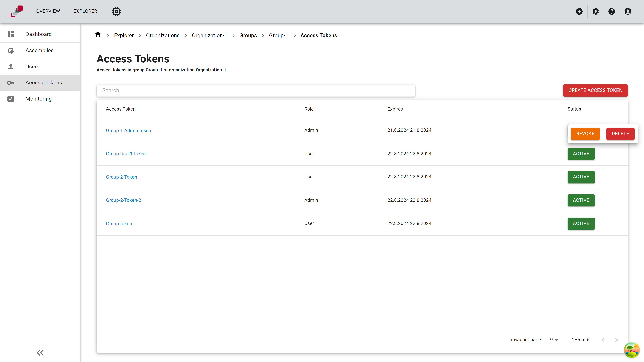Screen dimensions: 644x362
Task: Click the Assemblies chip icon in sidebar
Action: [11, 50]
